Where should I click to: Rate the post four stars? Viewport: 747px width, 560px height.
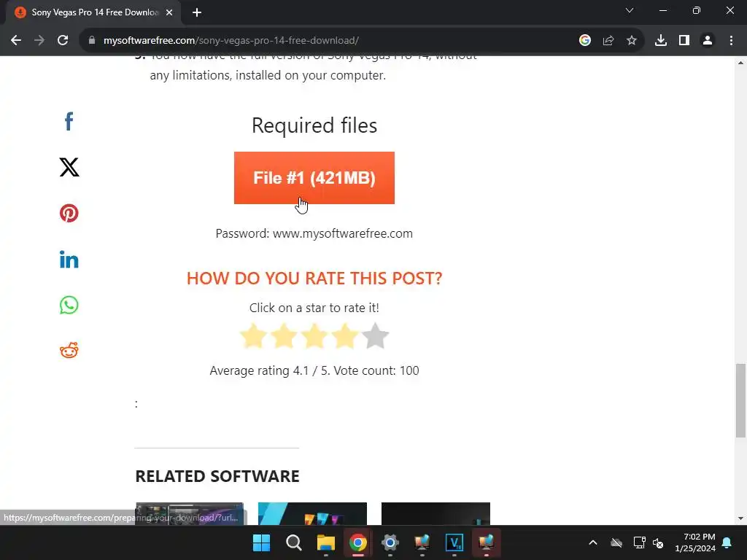(345, 336)
